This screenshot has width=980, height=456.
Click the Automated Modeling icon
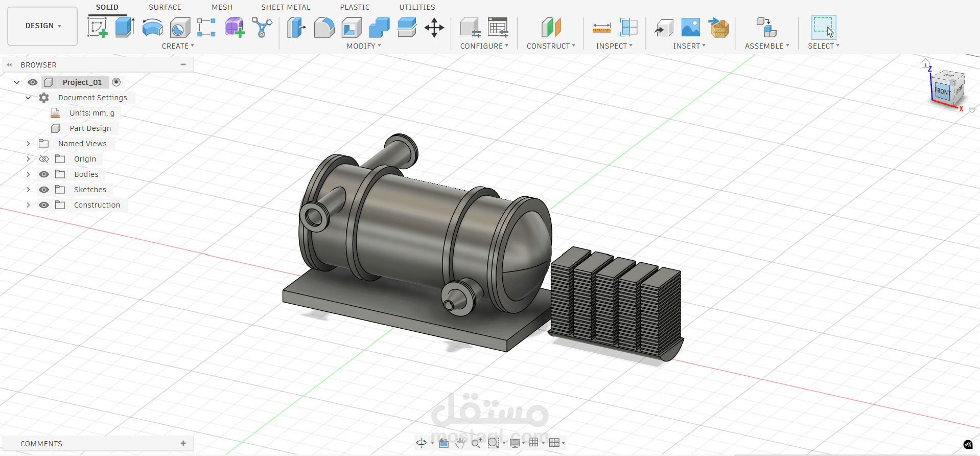click(262, 28)
